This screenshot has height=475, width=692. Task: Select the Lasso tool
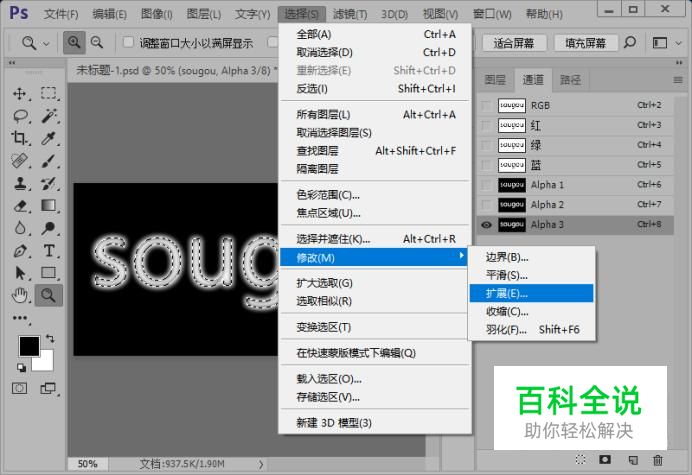pyautogui.click(x=20, y=116)
